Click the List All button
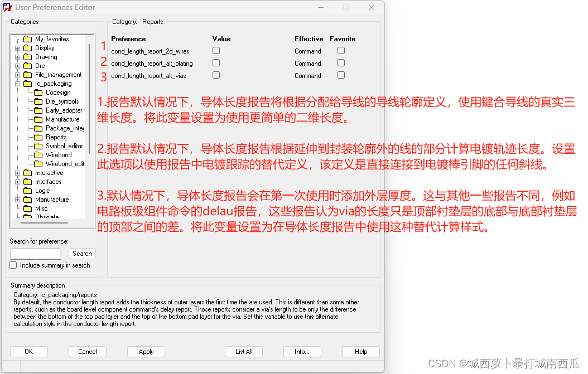588x374 pixels. pyautogui.click(x=244, y=352)
